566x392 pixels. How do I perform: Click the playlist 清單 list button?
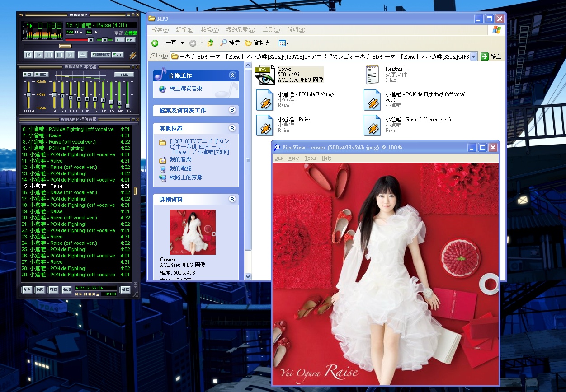click(x=125, y=290)
